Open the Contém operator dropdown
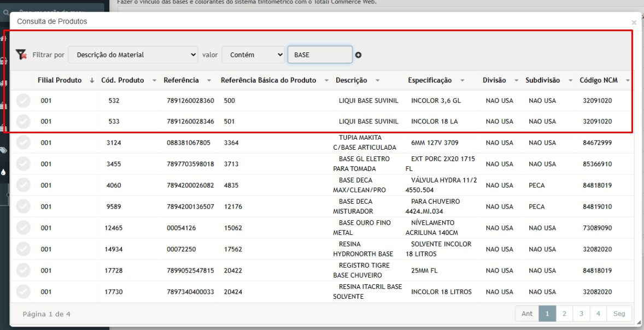This screenshot has height=330, width=644. click(253, 55)
